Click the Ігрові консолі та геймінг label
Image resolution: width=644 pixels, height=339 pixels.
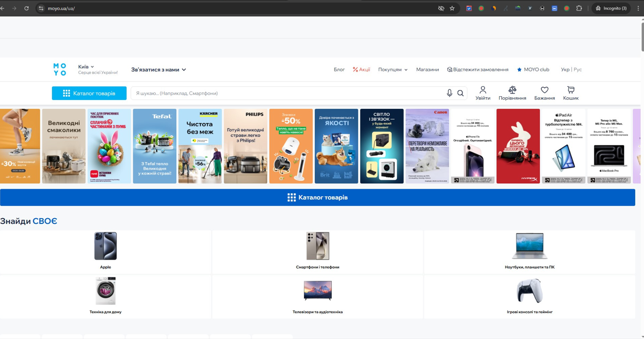tap(530, 312)
